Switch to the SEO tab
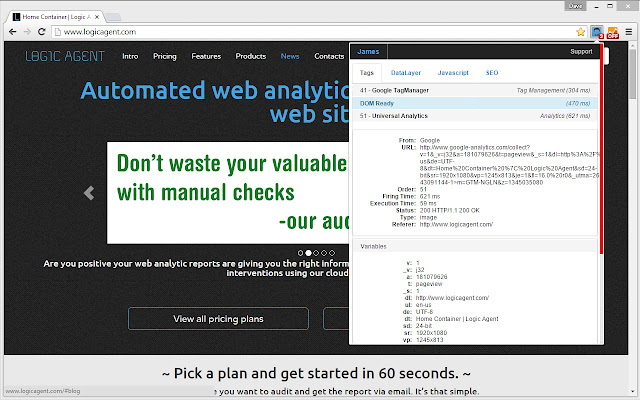The image size is (640, 400). point(492,73)
